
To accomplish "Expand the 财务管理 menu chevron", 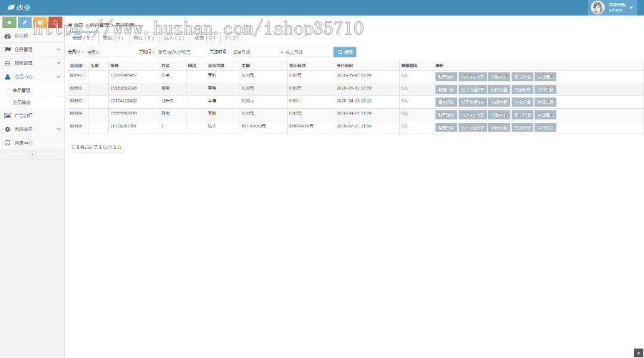I will click(59, 63).
